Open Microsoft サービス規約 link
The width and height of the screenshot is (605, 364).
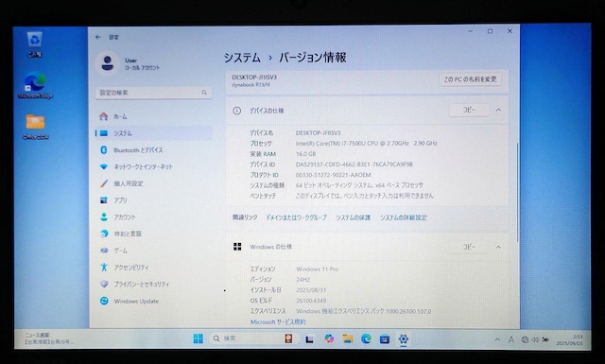click(x=278, y=321)
